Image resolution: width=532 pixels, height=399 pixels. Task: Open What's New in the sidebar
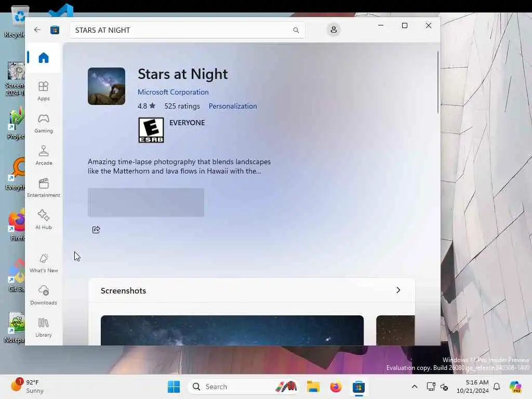[44, 263]
